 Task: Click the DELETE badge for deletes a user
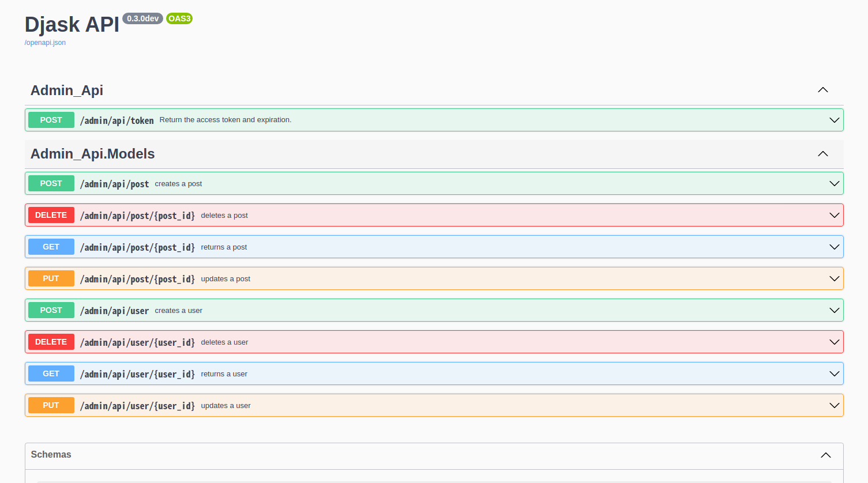pos(51,342)
